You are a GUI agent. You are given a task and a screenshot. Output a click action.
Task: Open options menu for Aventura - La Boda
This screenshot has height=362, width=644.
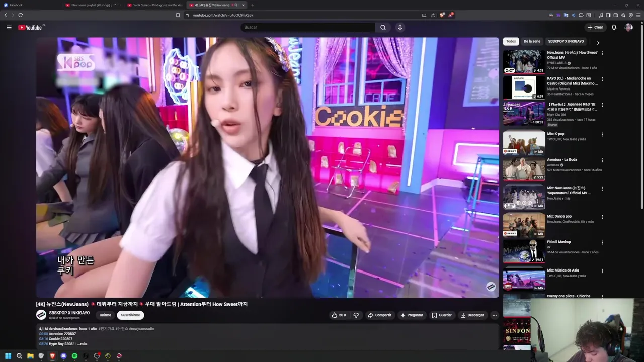(602, 160)
